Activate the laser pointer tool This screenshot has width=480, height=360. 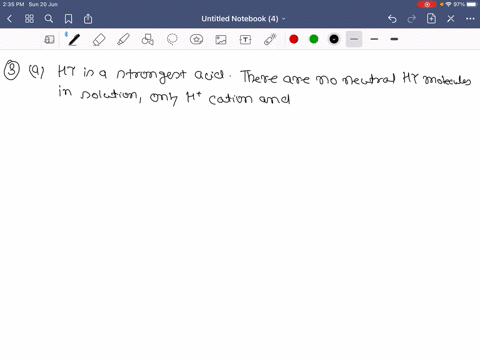click(x=270, y=39)
